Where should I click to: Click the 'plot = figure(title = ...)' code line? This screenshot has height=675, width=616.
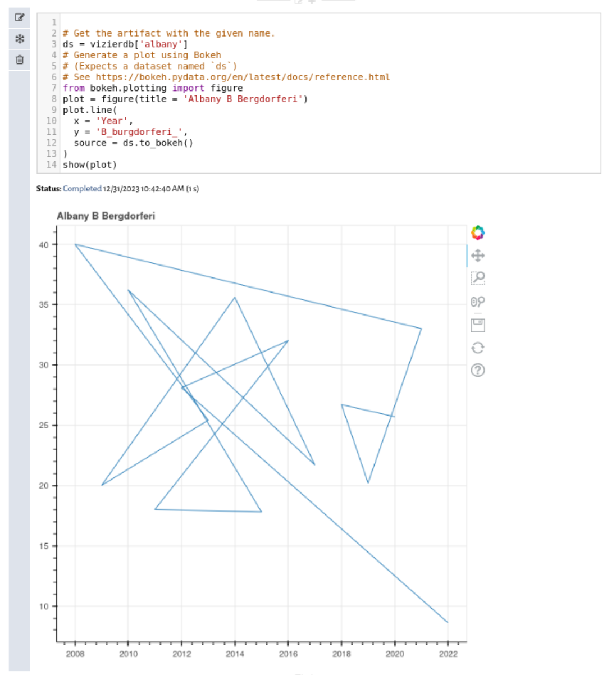[x=185, y=99]
